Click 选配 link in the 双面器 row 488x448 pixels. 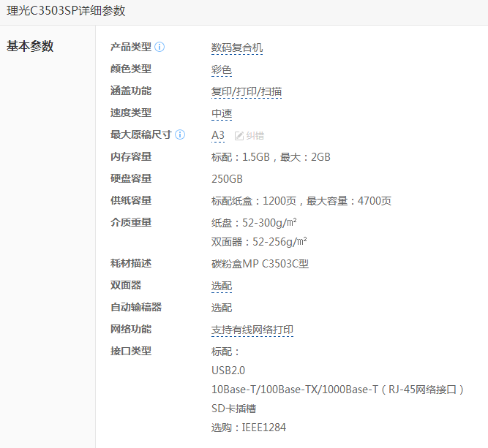tap(222, 286)
